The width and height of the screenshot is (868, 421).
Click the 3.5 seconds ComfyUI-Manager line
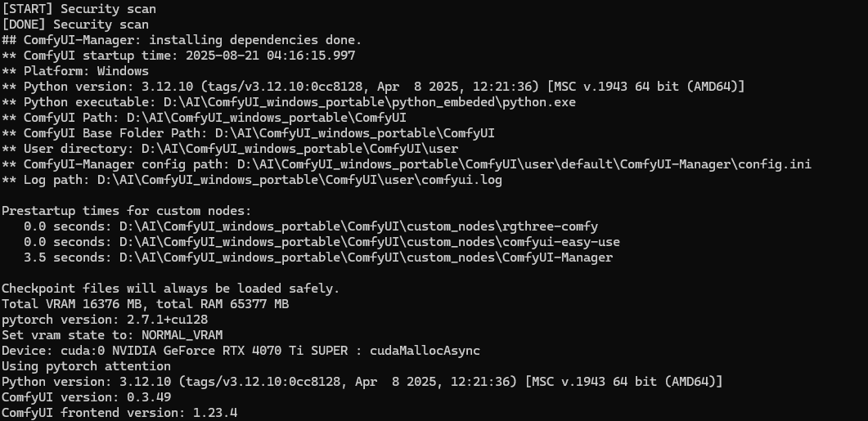(318, 258)
